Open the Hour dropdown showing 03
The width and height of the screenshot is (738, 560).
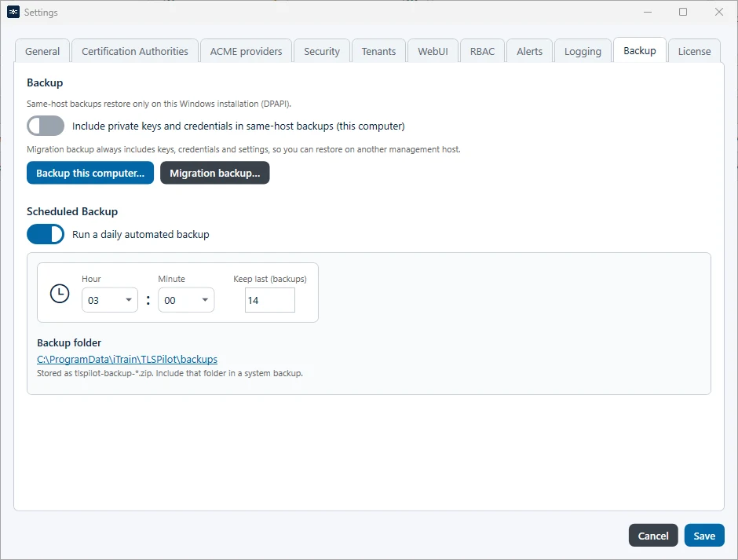click(x=110, y=300)
